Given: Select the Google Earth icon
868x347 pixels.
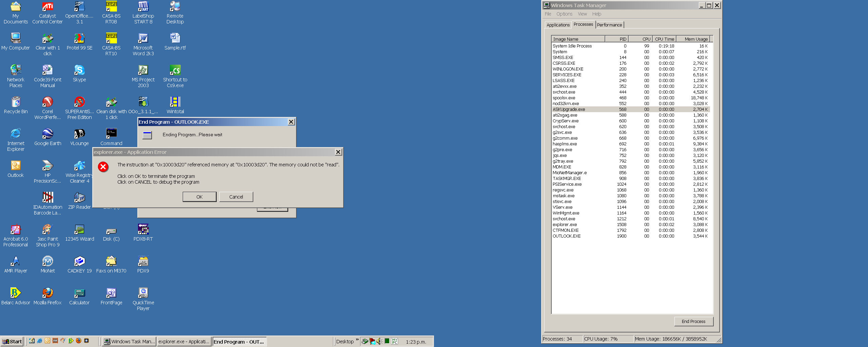Looking at the screenshot, I should pos(47,137).
